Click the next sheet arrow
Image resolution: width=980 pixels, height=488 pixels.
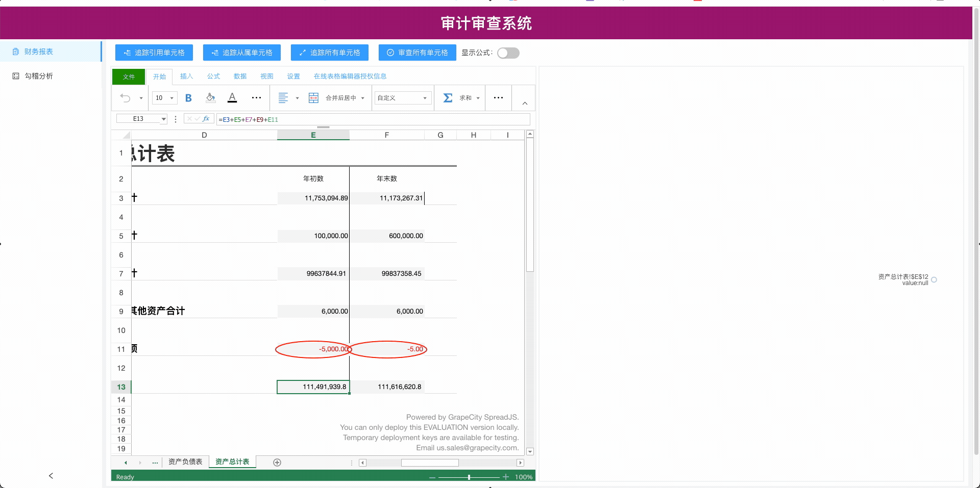coord(140,463)
